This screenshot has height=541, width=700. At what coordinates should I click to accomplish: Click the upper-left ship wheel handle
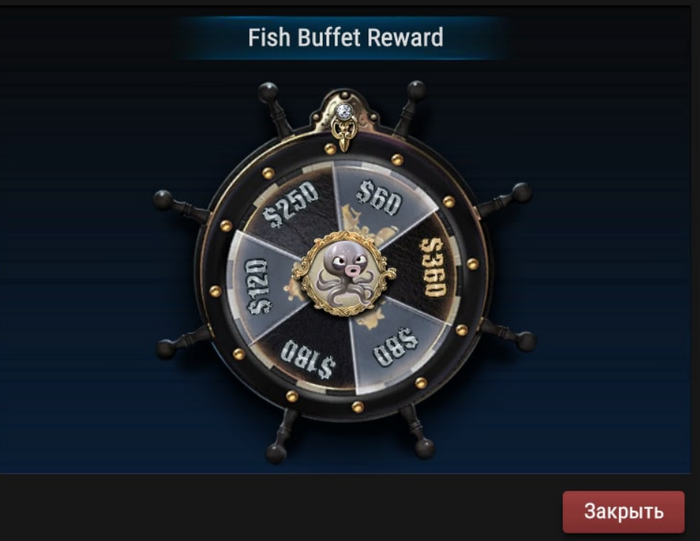pos(276,108)
